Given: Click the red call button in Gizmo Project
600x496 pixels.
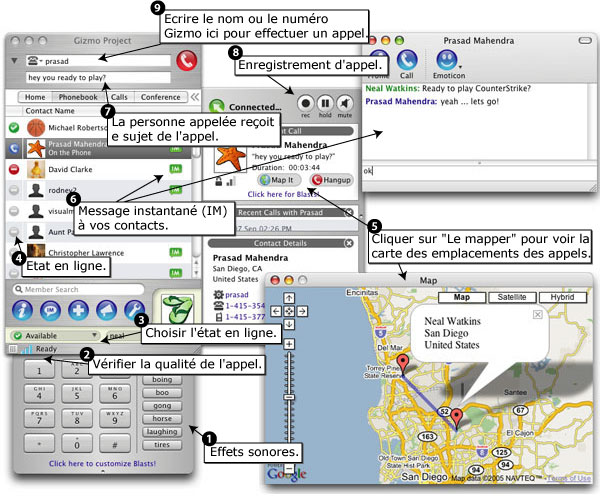Looking at the screenshot, I should pos(187,60).
